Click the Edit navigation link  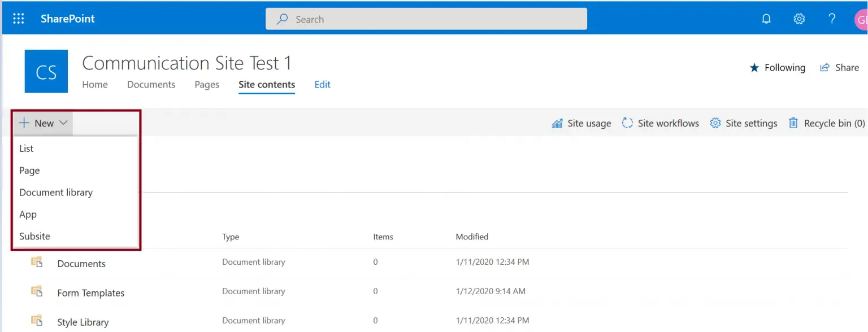pos(322,84)
